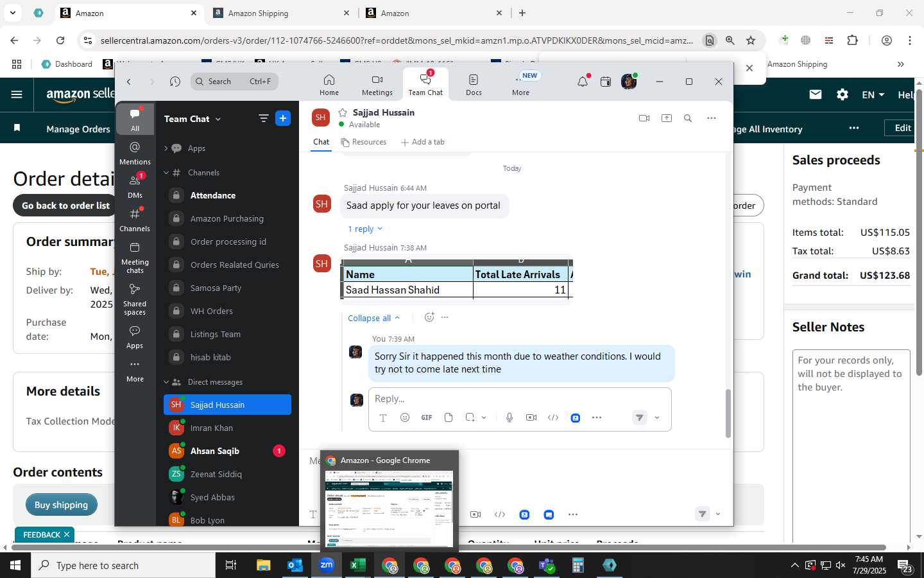Image resolution: width=924 pixels, height=578 pixels.
Task: Expand the Team Chat dropdown
Action: 218,119
